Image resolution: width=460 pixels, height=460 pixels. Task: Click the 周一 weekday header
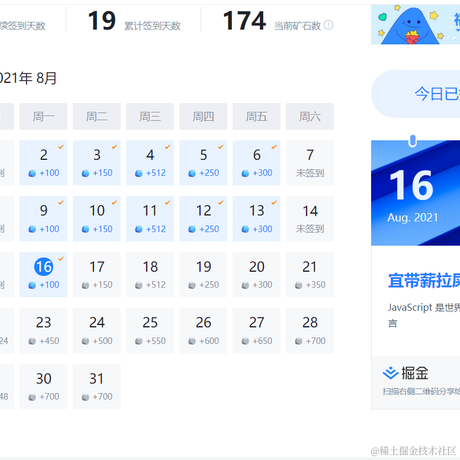43,116
